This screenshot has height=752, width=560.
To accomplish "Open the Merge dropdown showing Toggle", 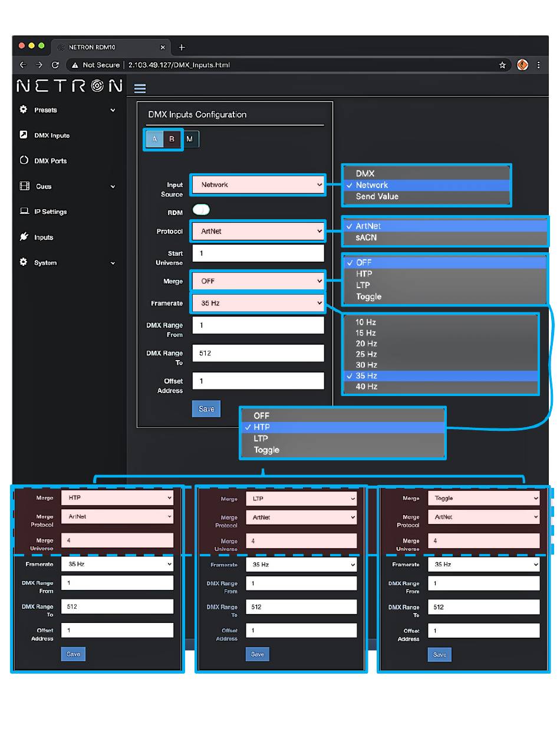I will click(x=483, y=498).
